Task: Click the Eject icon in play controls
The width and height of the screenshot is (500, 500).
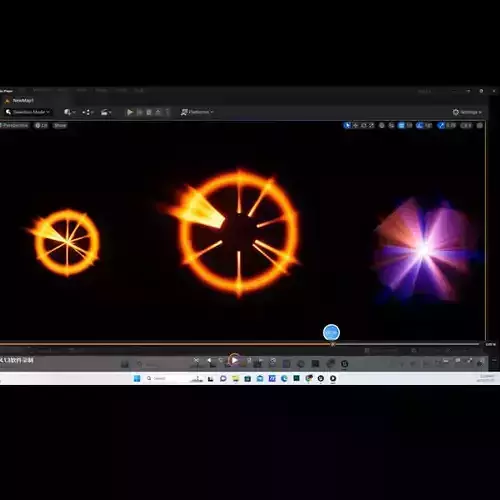Action: [158, 112]
